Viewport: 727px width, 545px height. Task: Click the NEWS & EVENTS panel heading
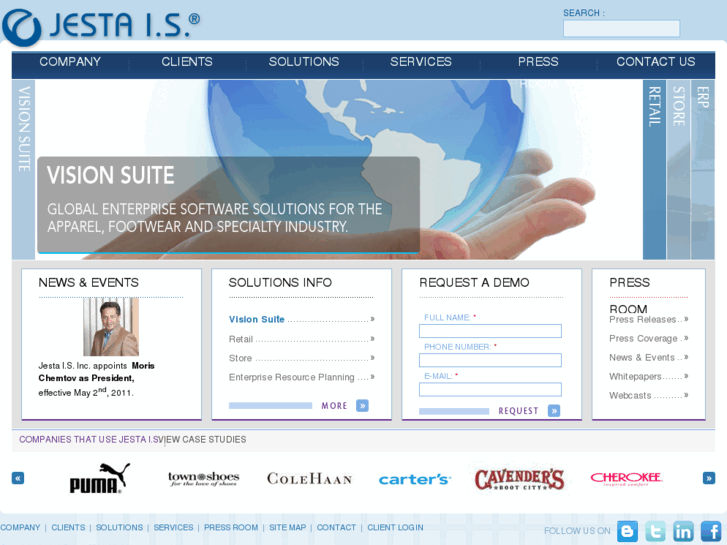tap(89, 282)
